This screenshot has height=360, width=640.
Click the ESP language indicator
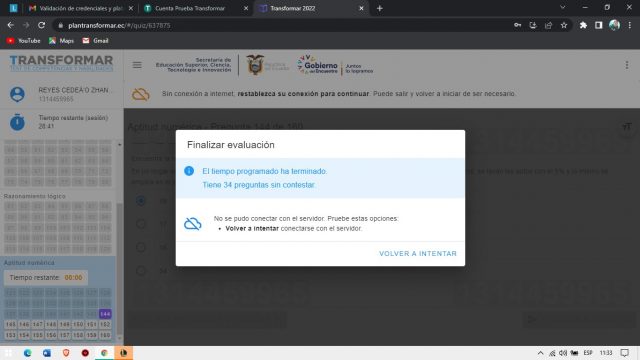[x=588, y=353]
